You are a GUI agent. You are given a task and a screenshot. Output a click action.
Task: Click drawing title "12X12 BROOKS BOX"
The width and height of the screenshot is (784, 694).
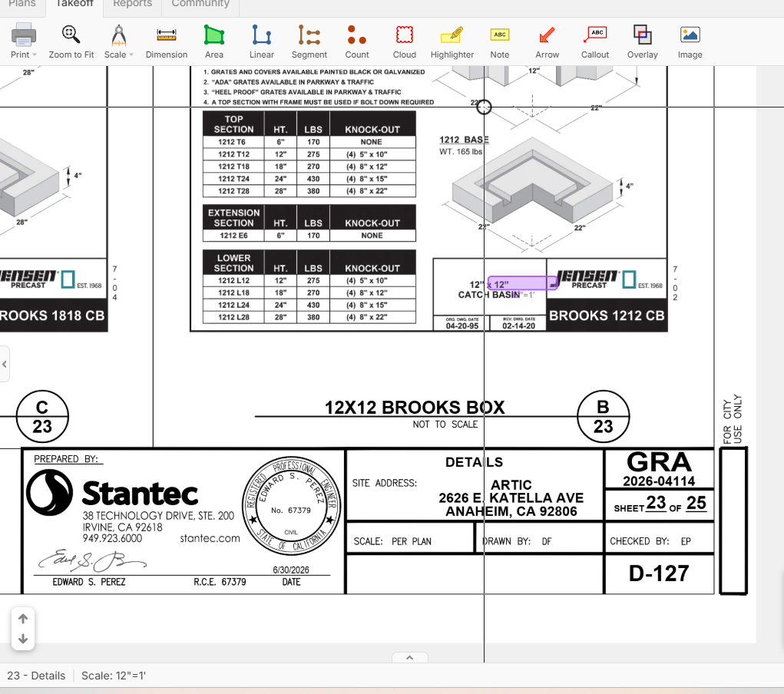pos(415,408)
